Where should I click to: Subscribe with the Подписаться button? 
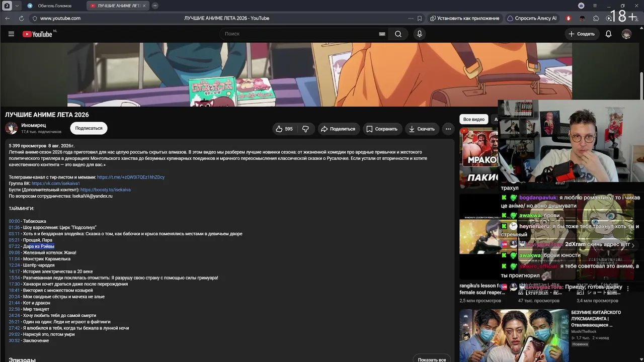[89, 128]
